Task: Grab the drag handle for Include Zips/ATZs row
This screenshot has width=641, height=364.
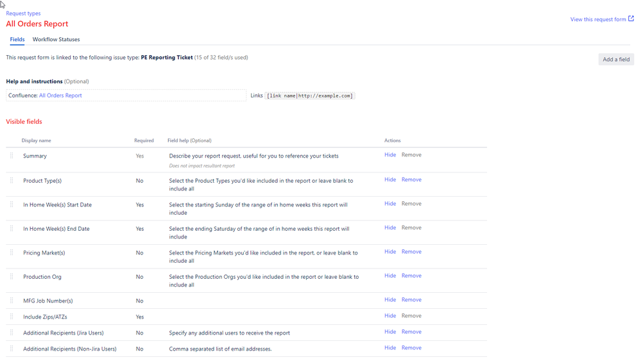Action: tap(12, 316)
